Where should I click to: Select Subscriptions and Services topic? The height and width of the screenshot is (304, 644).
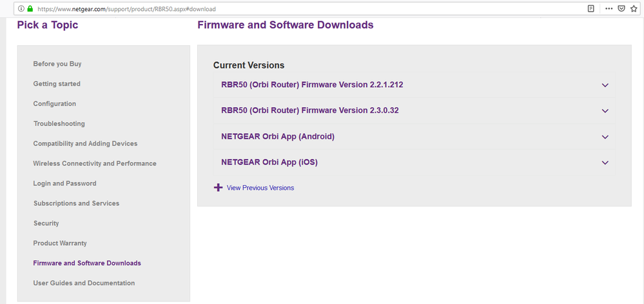pyautogui.click(x=77, y=203)
